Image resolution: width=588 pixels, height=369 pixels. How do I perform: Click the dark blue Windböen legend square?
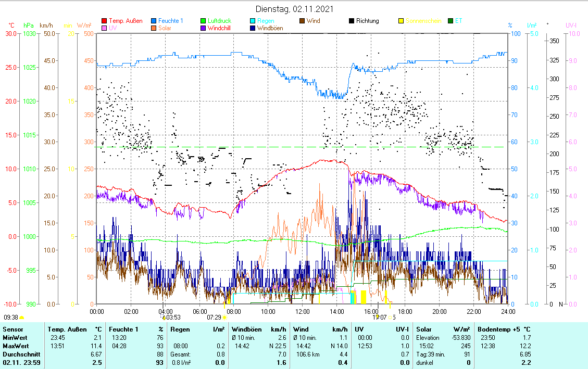pos(253,28)
